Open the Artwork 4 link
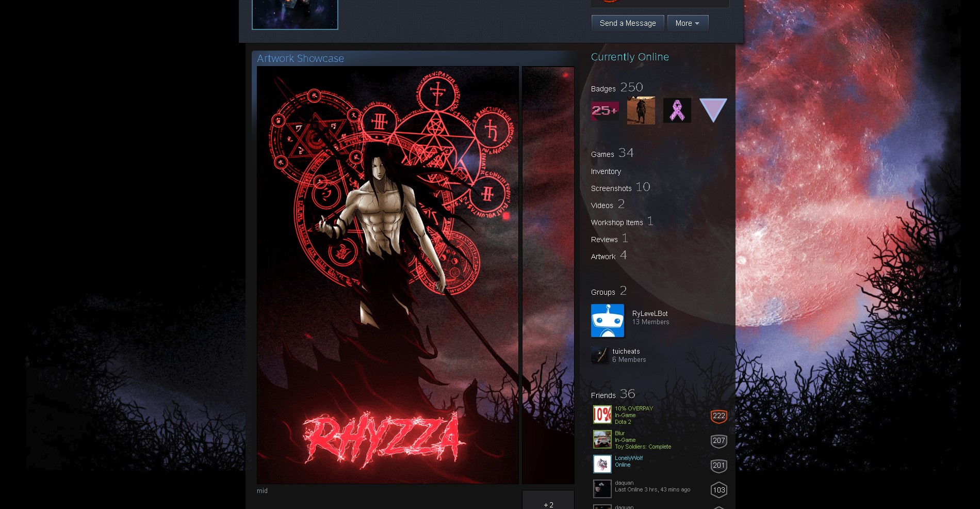 [x=609, y=255]
